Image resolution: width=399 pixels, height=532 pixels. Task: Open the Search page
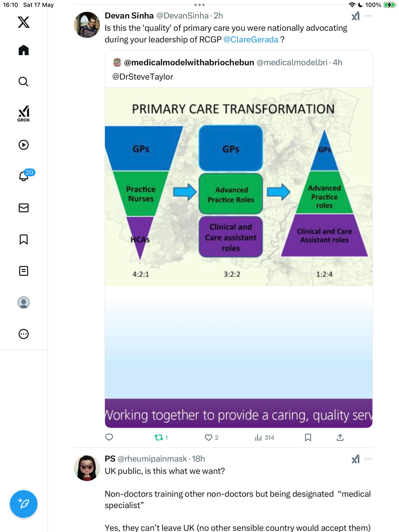[24, 82]
